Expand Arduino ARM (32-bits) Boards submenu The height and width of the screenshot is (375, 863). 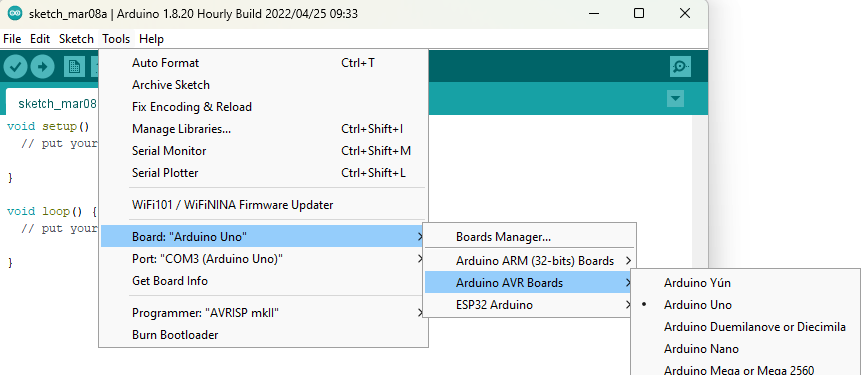tap(529, 260)
